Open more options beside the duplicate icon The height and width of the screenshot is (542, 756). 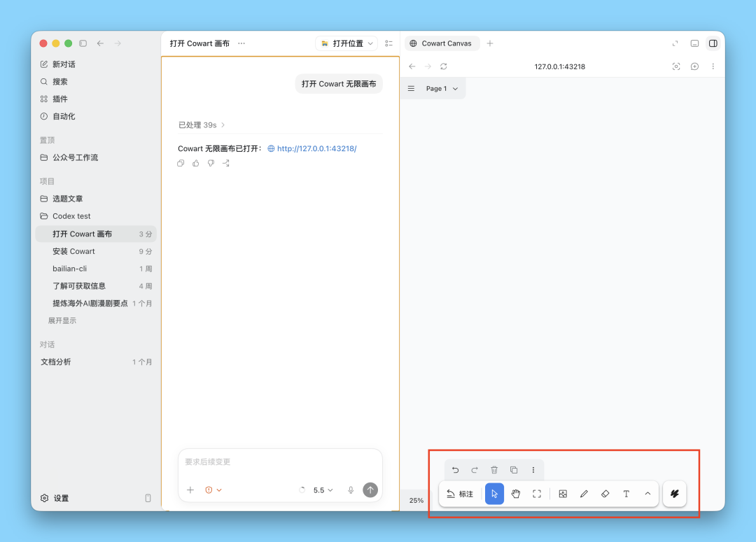pyautogui.click(x=533, y=470)
